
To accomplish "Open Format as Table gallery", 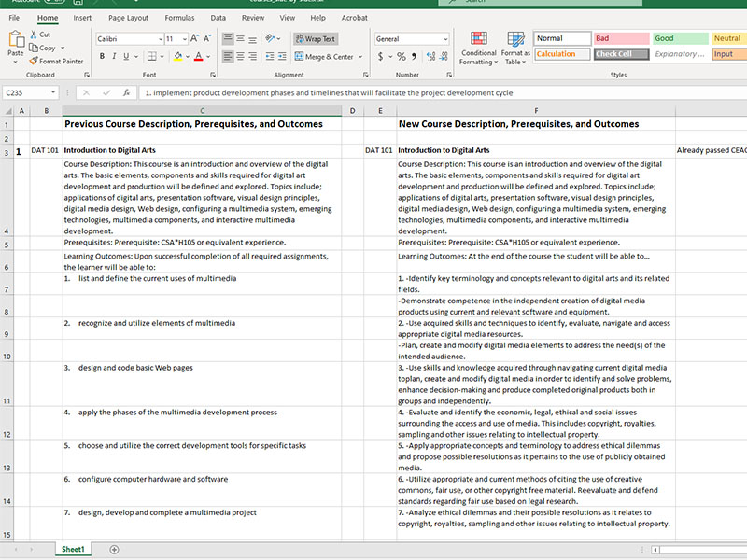I will click(x=515, y=49).
